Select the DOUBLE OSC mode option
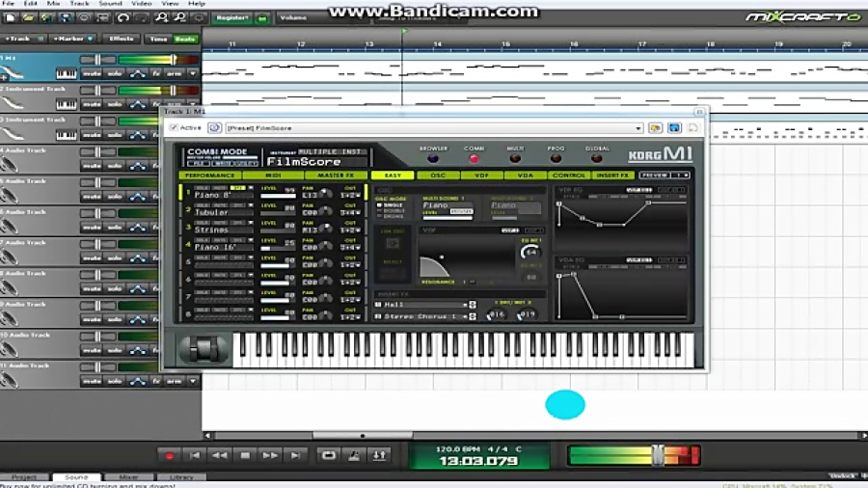This screenshot has width=868, height=488. click(x=391, y=211)
